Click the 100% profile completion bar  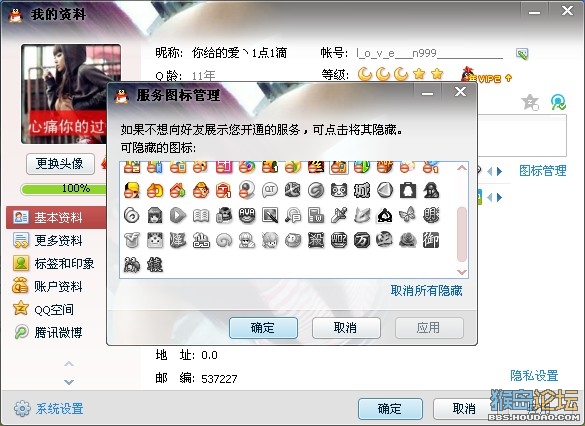64,188
